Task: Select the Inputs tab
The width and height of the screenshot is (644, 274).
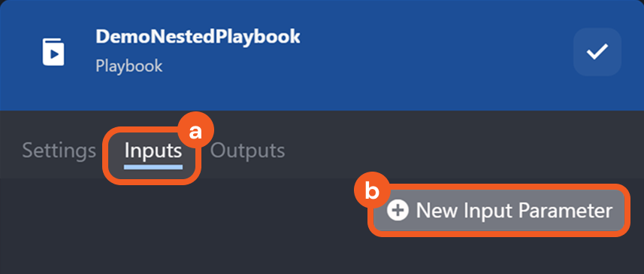Action: pyautogui.click(x=153, y=151)
